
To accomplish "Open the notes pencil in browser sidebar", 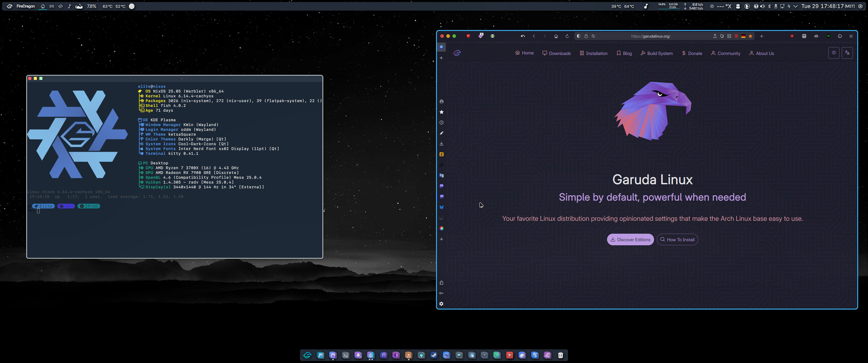I will click(441, 133).
